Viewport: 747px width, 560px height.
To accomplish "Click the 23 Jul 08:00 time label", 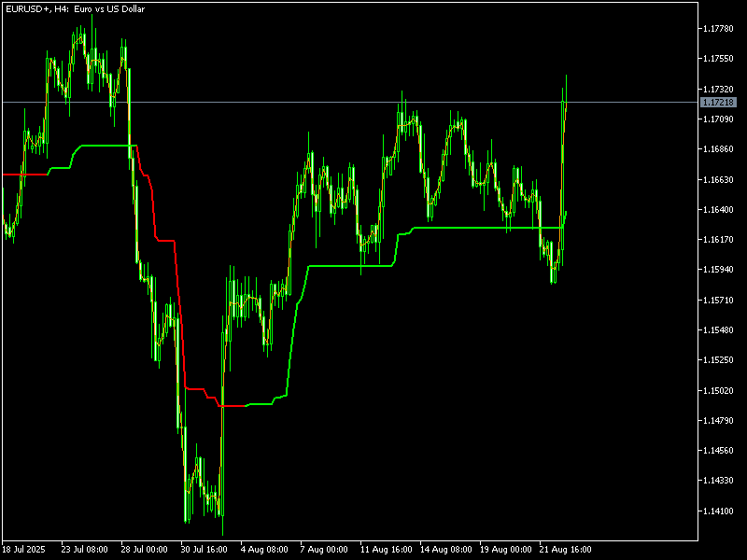I will (x=85, y=550).
